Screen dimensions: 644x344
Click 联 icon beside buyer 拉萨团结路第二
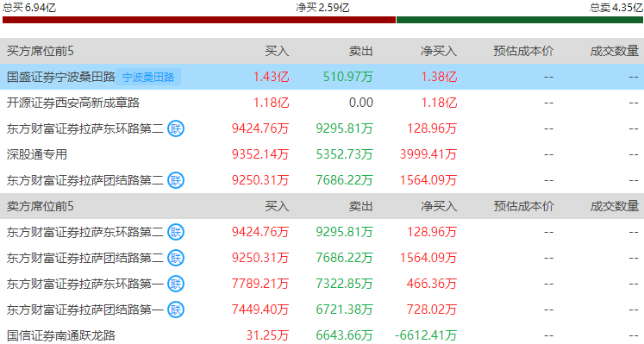click(x=176, y=180)
